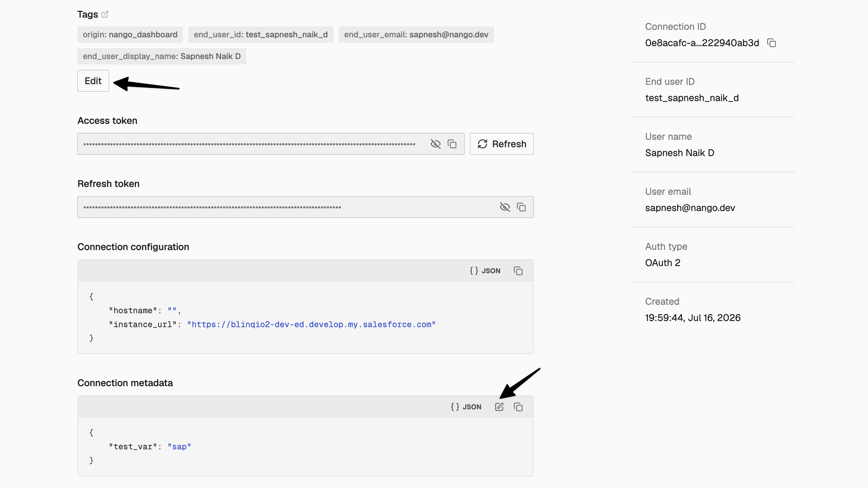Click the Auth type value OAuth 2

click(663, 263)
